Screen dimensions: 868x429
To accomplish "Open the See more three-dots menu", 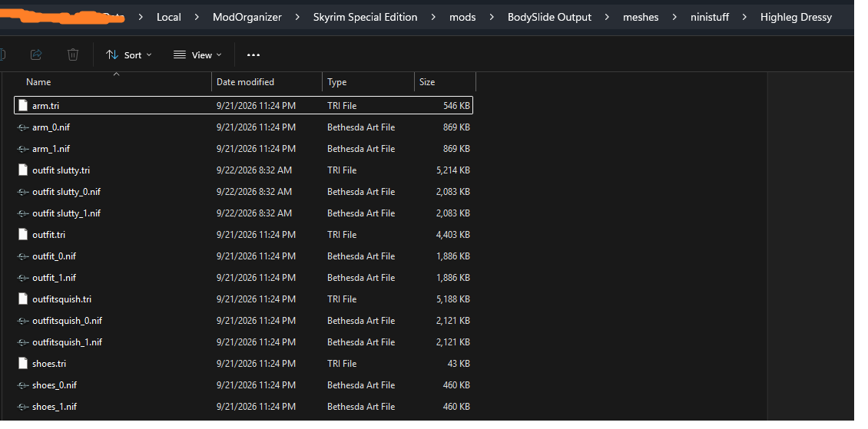I will [x=253, y=54].
